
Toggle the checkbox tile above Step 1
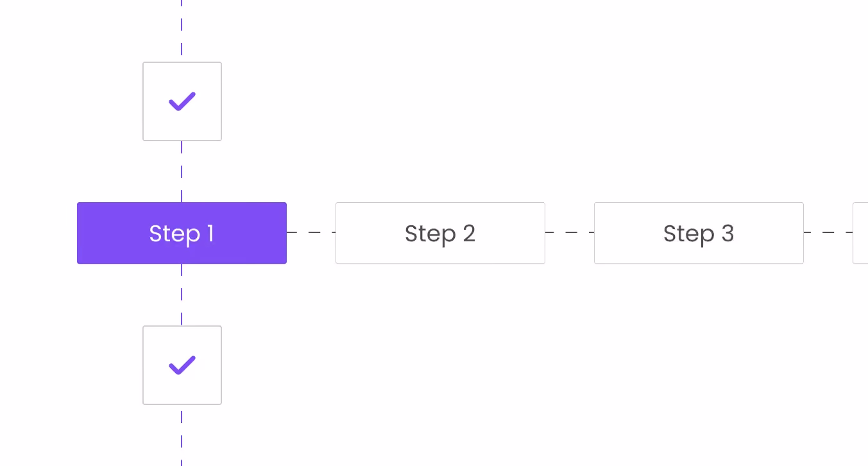[x=182, y=101]
